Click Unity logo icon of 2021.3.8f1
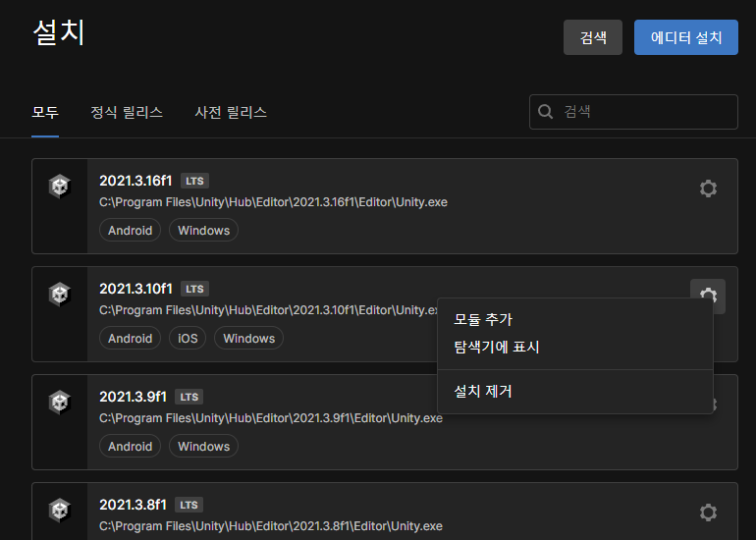This screenshot has height=540, width=756. (60, 511)
